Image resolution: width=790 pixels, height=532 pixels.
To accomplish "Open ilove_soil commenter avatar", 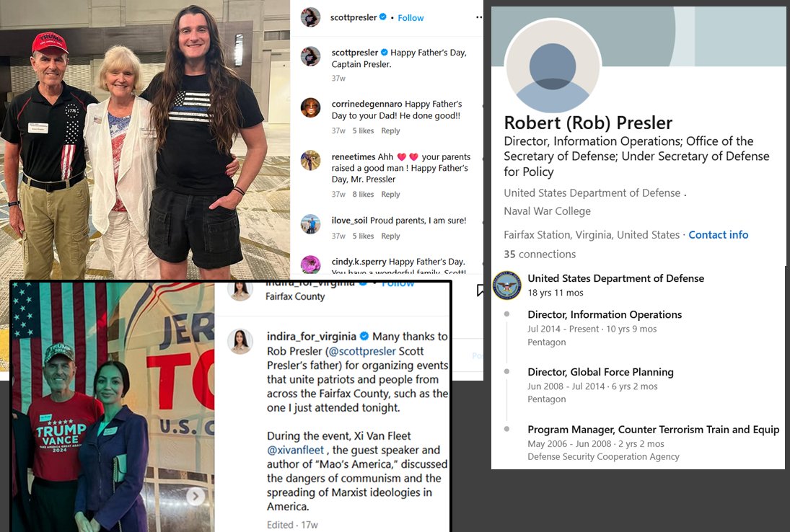I will pos(310,224).
